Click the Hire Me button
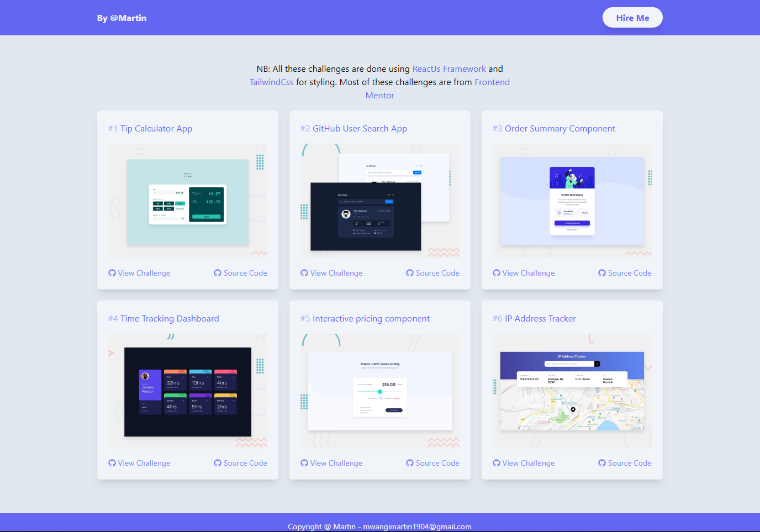 (632, 17)
